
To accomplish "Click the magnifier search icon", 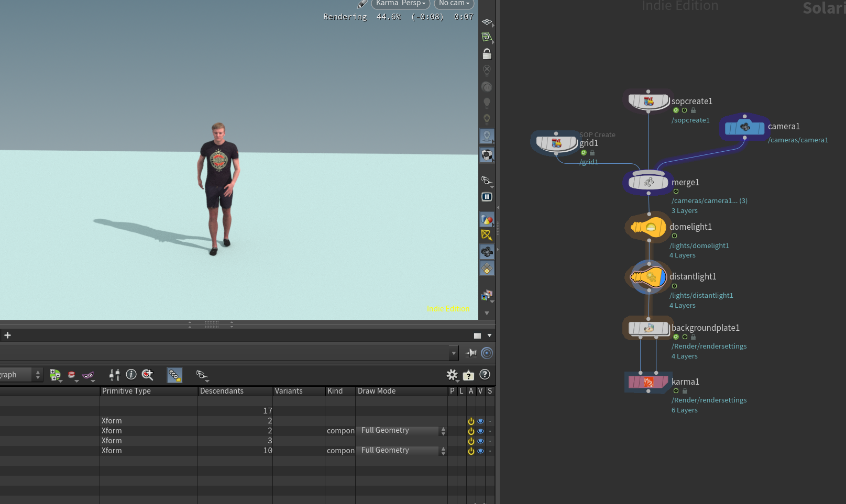I will pos(148,374).
